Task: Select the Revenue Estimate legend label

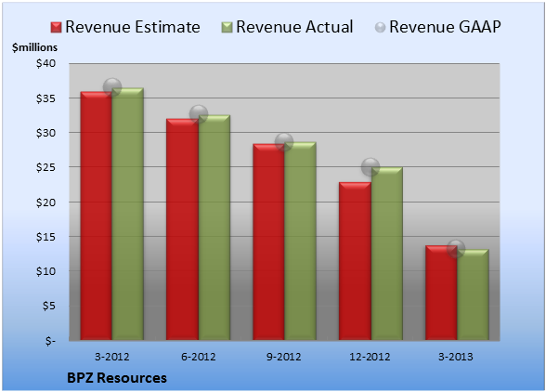Action: (133, 27)
